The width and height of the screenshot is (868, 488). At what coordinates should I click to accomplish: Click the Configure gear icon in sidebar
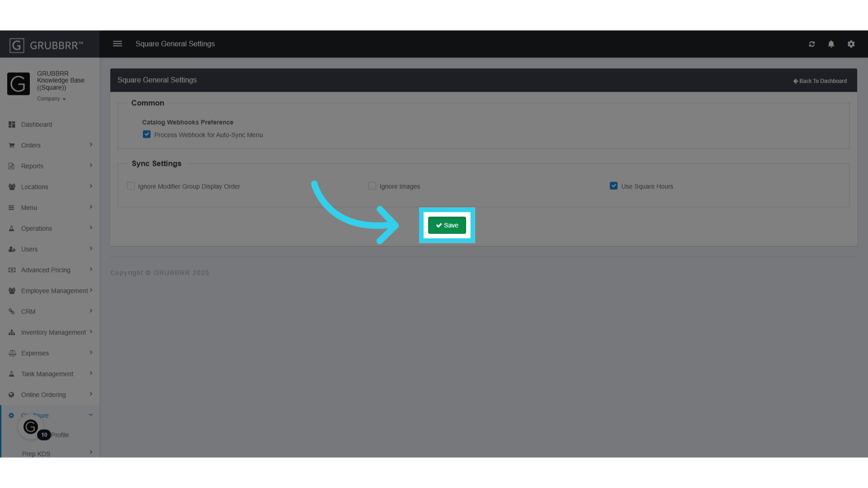tap(12, 415)
